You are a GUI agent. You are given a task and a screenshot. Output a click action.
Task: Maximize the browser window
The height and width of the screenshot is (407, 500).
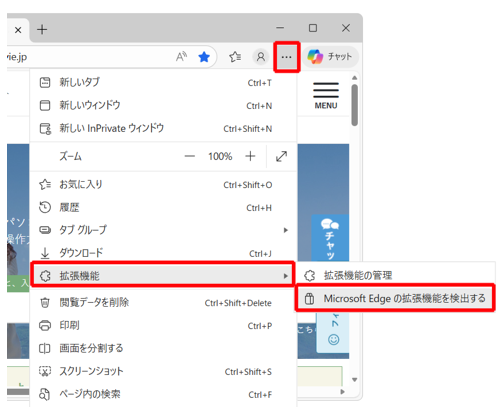tap(313, 28)
